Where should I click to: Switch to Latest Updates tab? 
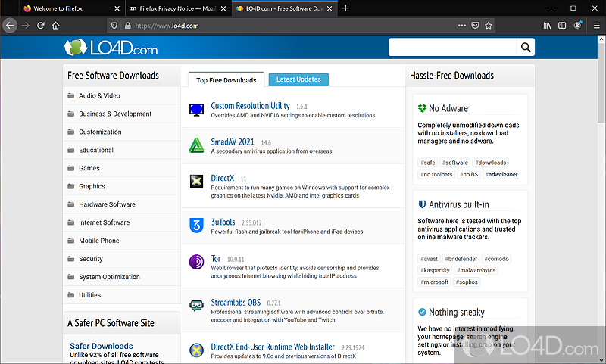point(298,79)
